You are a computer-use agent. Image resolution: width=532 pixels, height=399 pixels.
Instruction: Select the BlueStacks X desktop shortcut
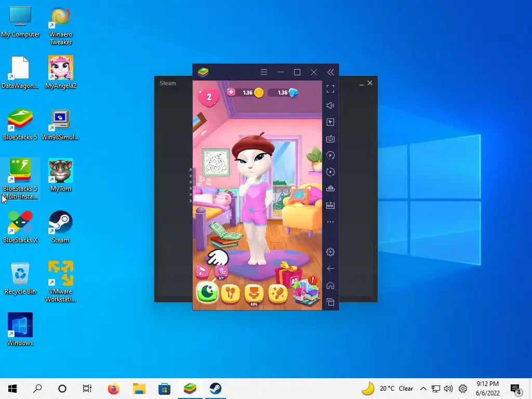coord(20,227)
